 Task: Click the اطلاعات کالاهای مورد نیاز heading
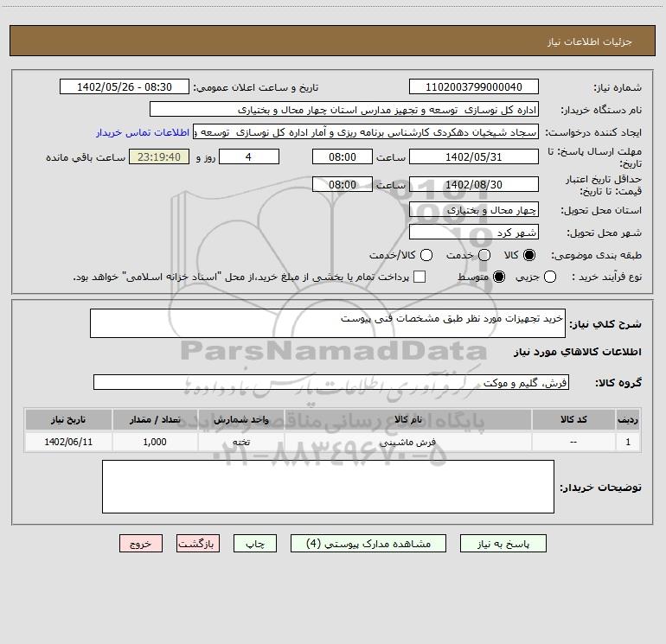tap(577, 352)
